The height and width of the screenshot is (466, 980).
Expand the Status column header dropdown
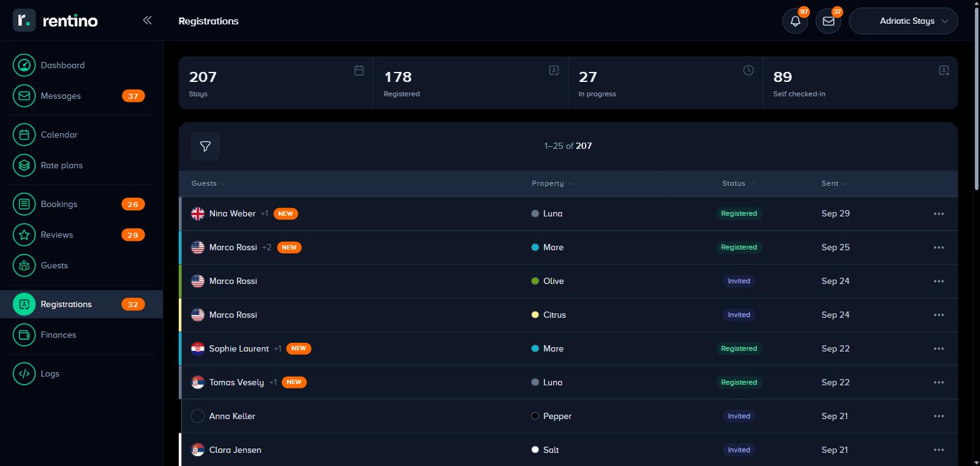(x=738, y=183)
